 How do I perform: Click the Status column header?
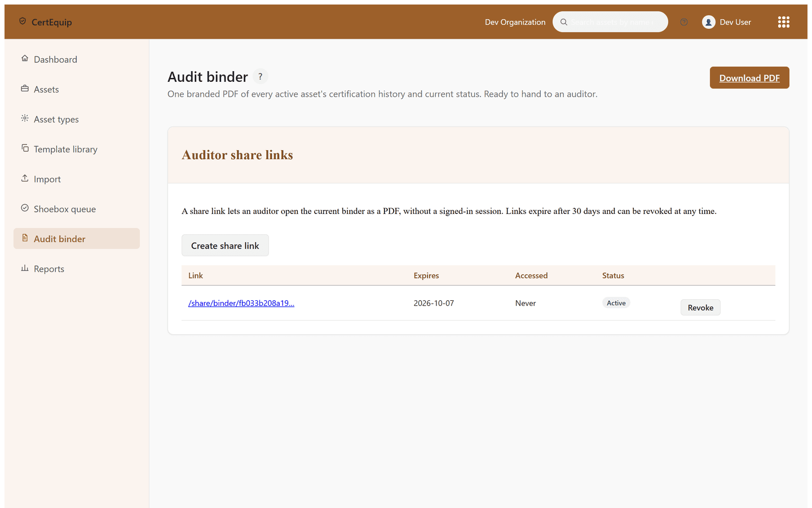click(614, 275)
